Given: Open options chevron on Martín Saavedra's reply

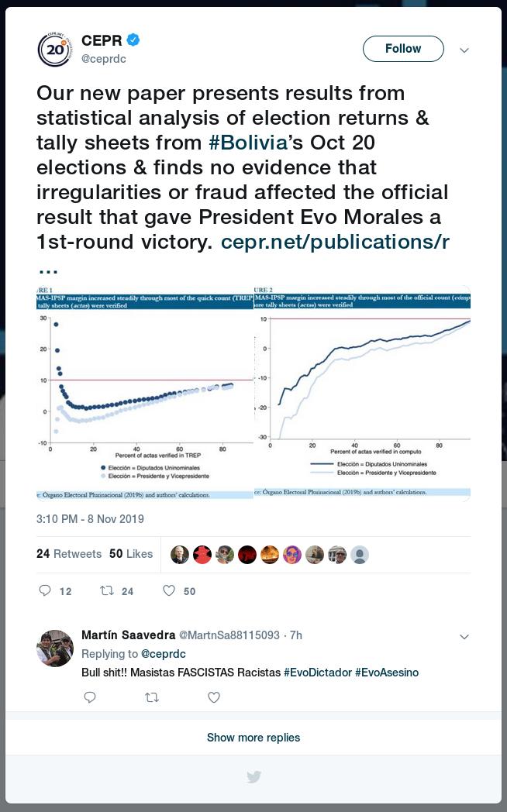Looking at the screenshot, I should [x=464, y=637].
